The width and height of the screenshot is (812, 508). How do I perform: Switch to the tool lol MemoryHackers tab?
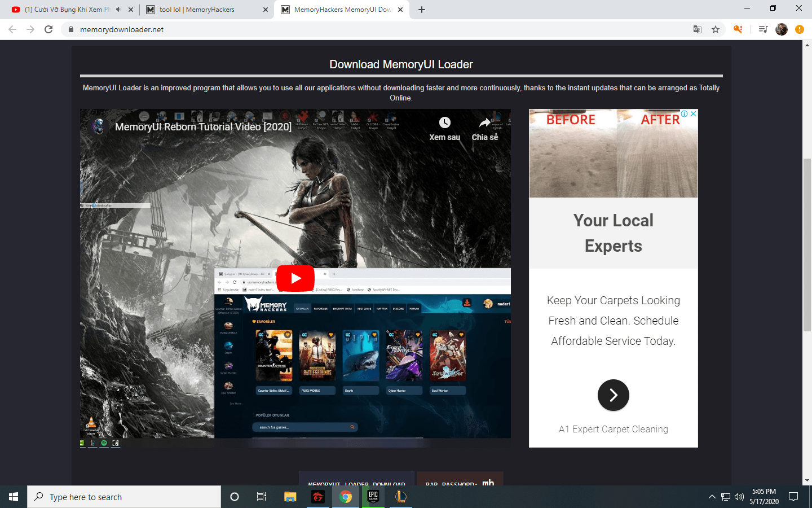197,10
